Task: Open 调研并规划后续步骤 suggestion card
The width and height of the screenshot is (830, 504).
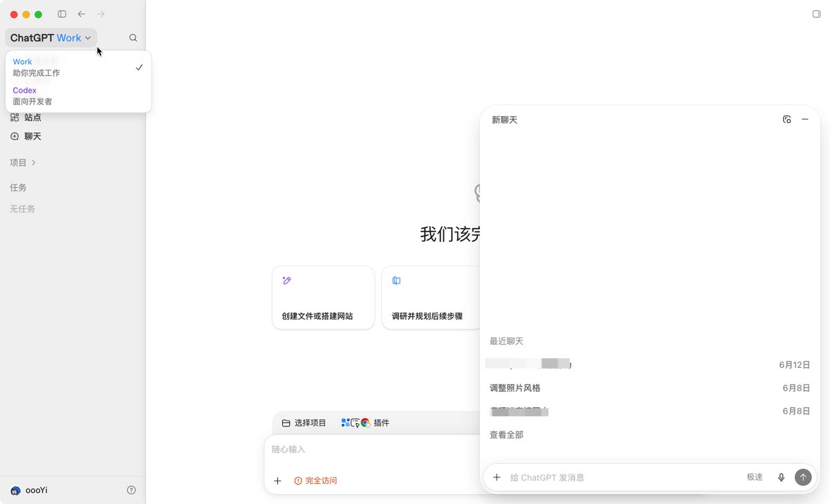Action: point(432,298)
